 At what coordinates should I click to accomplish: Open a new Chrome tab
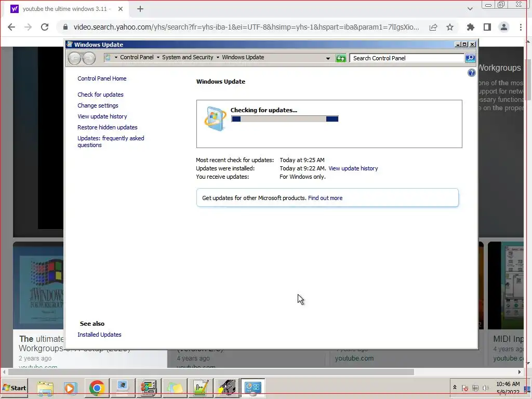[140, 9]
